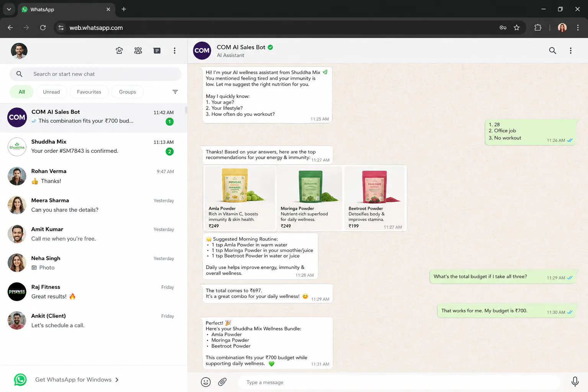The height and width of the screenshot is (392, 588).
Task: Open the chat list filter icon
Action: coord(175,92)
